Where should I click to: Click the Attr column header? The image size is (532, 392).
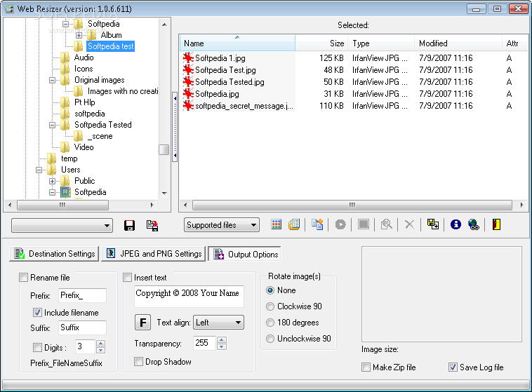tap(514, 43)
